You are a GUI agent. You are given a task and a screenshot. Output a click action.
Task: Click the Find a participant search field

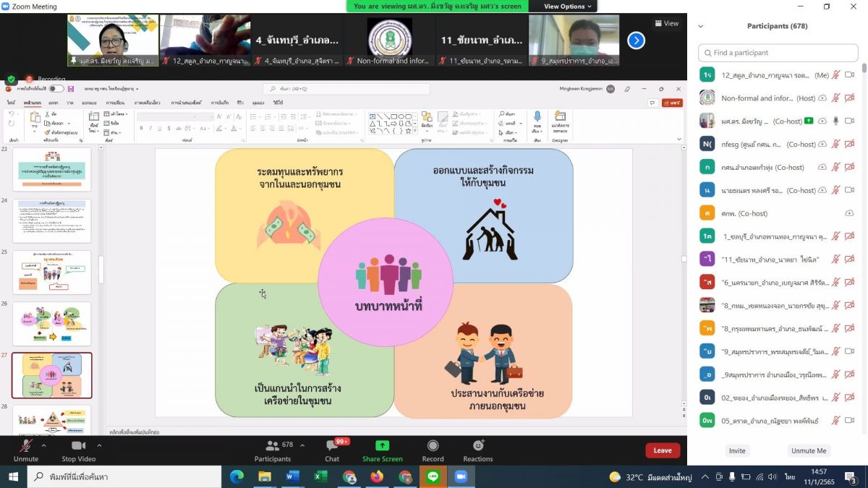pos(778,53)
